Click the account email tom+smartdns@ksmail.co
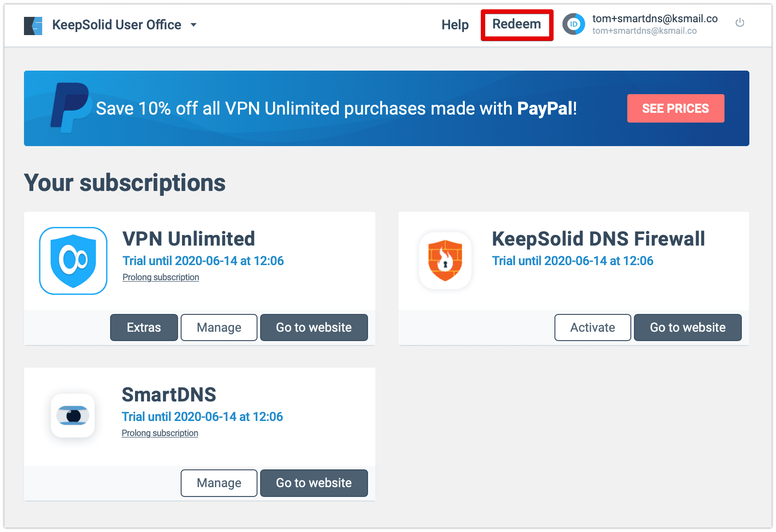 click(x=655, y=19)
